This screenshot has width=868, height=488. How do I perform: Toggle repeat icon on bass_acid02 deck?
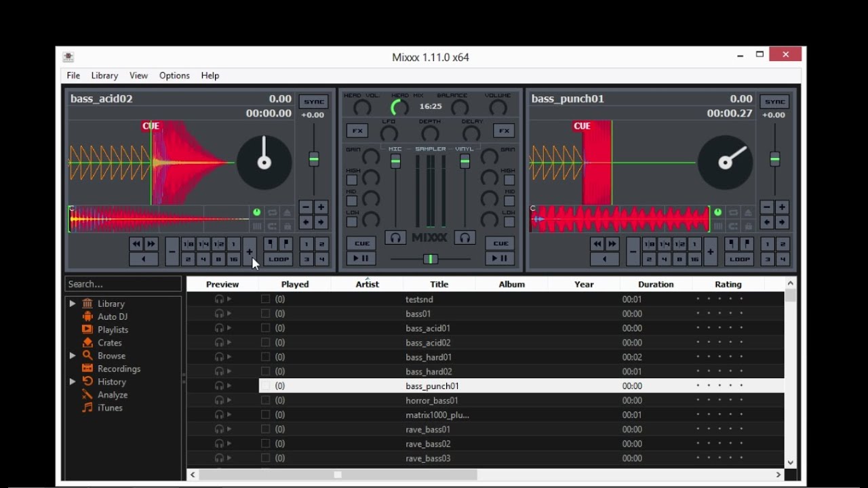click(x=272, y=212)
